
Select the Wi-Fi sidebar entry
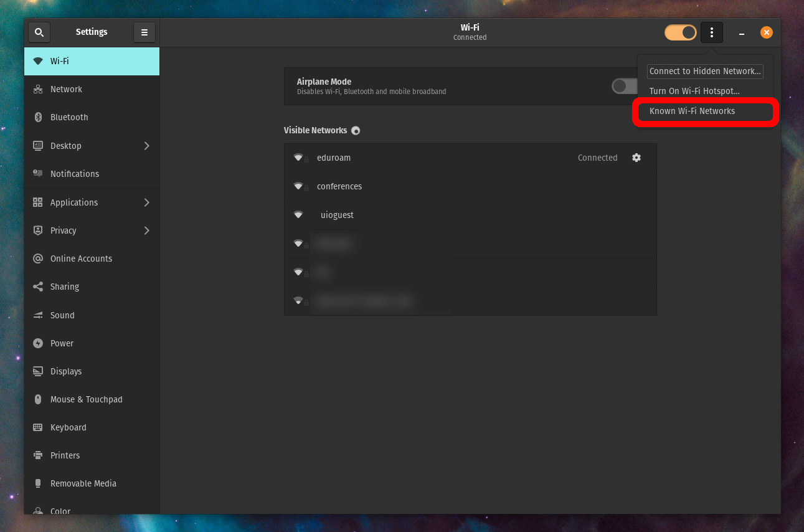tap(92, 61)
